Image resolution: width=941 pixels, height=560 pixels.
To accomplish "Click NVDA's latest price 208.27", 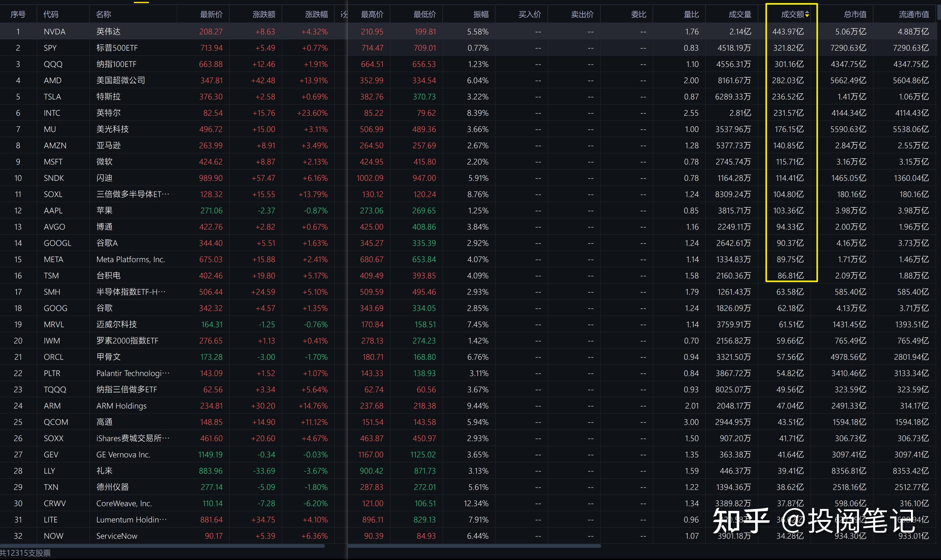I will (211, 32).
